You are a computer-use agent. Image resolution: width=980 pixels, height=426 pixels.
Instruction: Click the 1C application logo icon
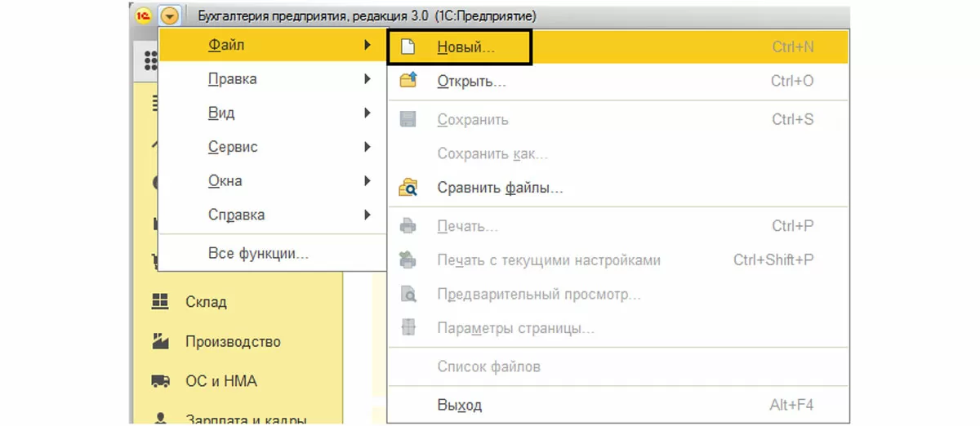pos(143,15)
